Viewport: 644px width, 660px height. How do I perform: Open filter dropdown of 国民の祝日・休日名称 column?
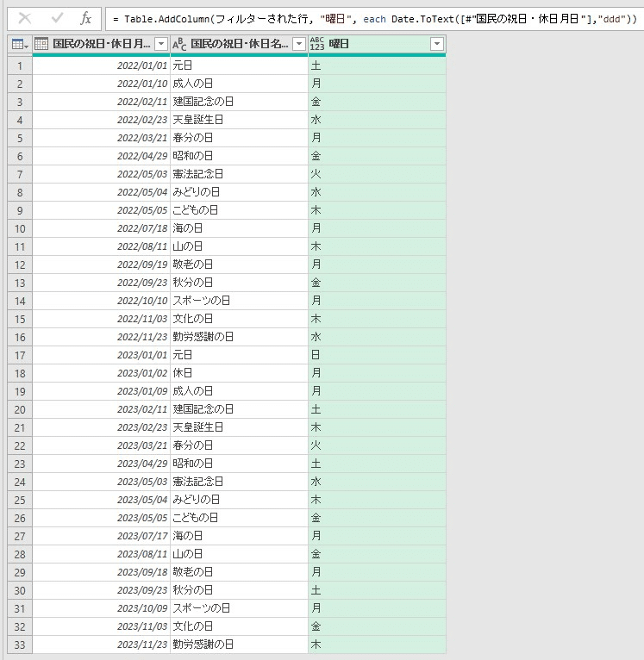[x=299, y=44]
